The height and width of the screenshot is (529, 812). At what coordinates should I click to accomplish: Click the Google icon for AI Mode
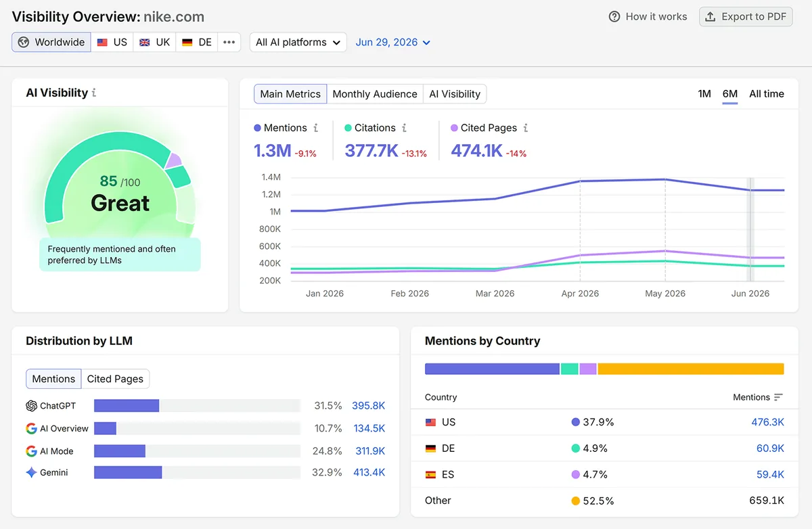[31, 451]
